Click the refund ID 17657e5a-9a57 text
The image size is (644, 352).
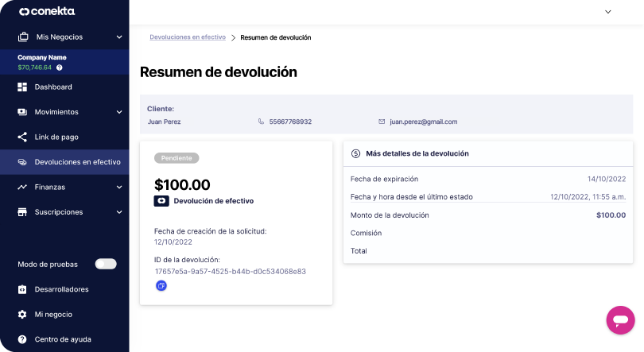(231, 272)
